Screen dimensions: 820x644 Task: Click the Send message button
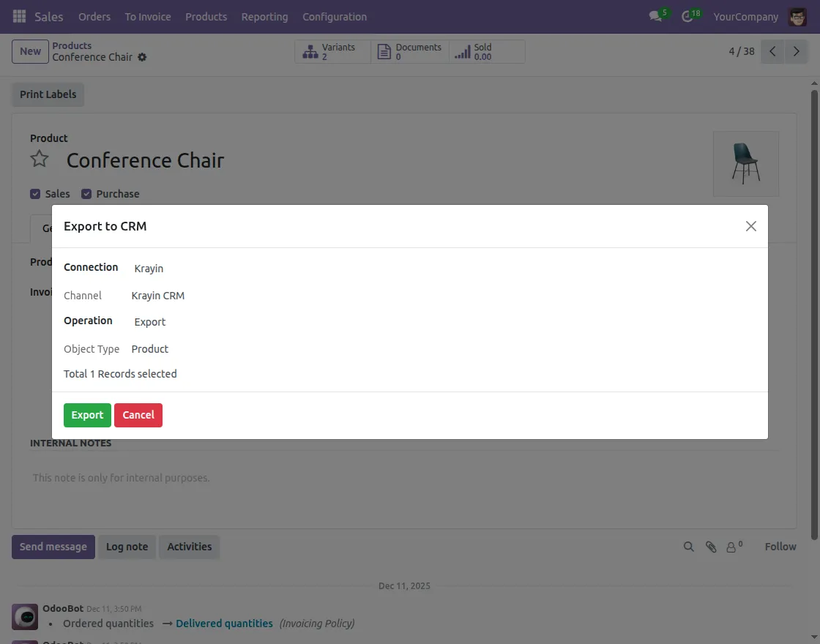click(53, 547)
